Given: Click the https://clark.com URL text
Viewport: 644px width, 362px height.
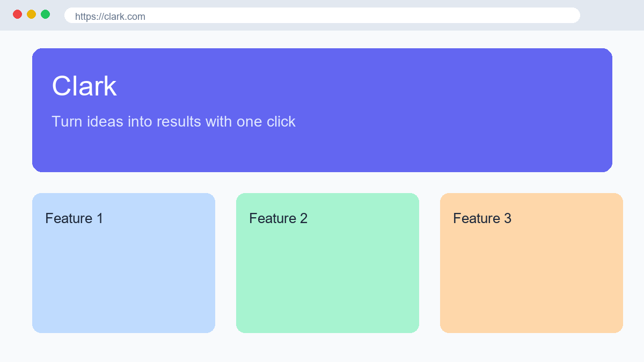Looking at the screenshot, I should point(110,17).
